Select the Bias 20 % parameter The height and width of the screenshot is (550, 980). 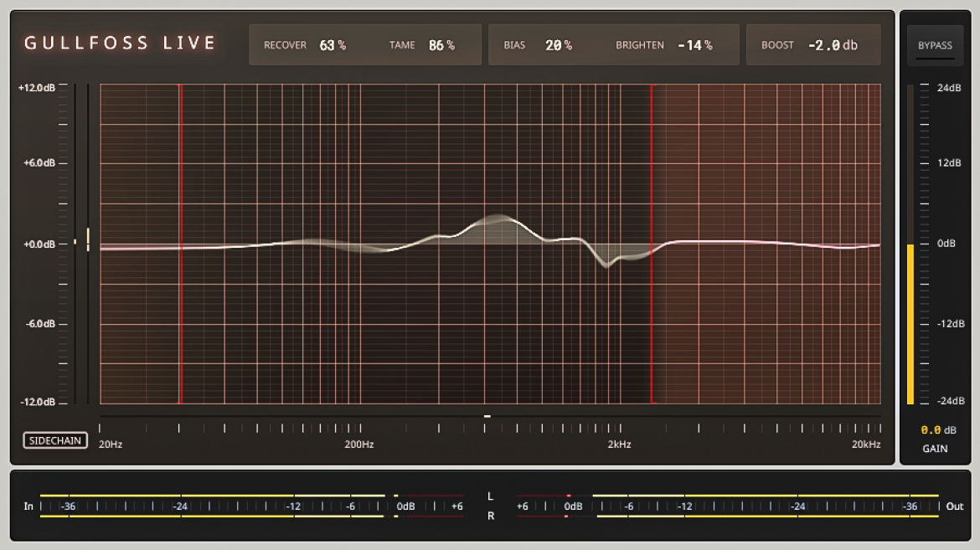pyautogui.click(x=538, y=45)
